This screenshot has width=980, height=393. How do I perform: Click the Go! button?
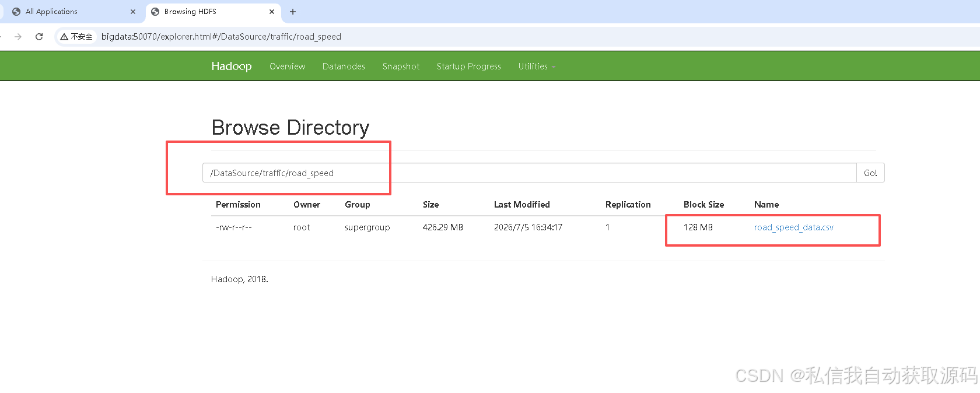click(870, 173)
